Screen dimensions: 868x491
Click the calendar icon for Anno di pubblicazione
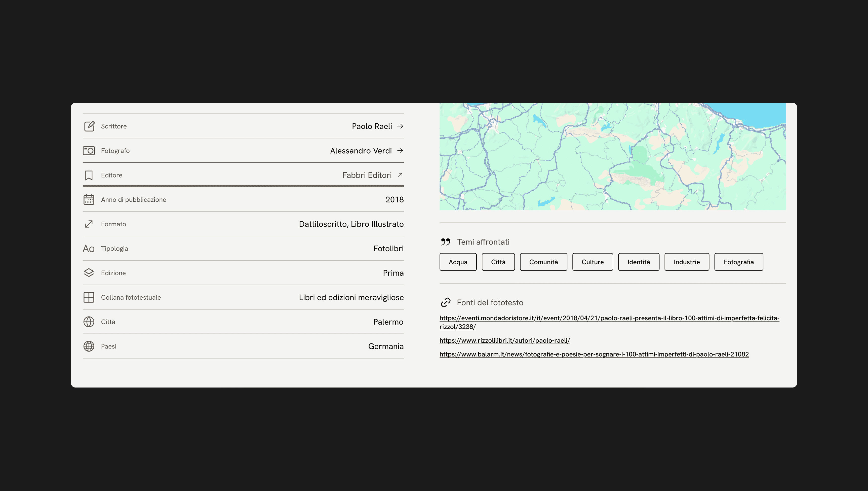point(89,200)
